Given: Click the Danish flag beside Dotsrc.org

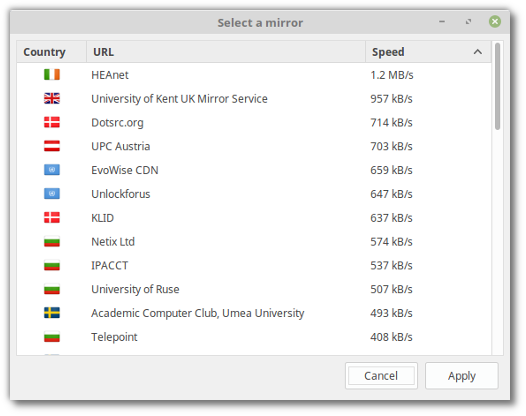Looking at the screenshot, I should point(52,122).
